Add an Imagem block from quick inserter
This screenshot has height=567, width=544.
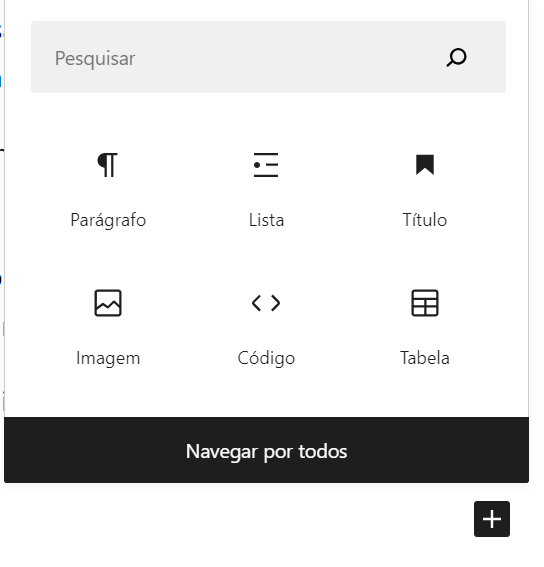108,327
